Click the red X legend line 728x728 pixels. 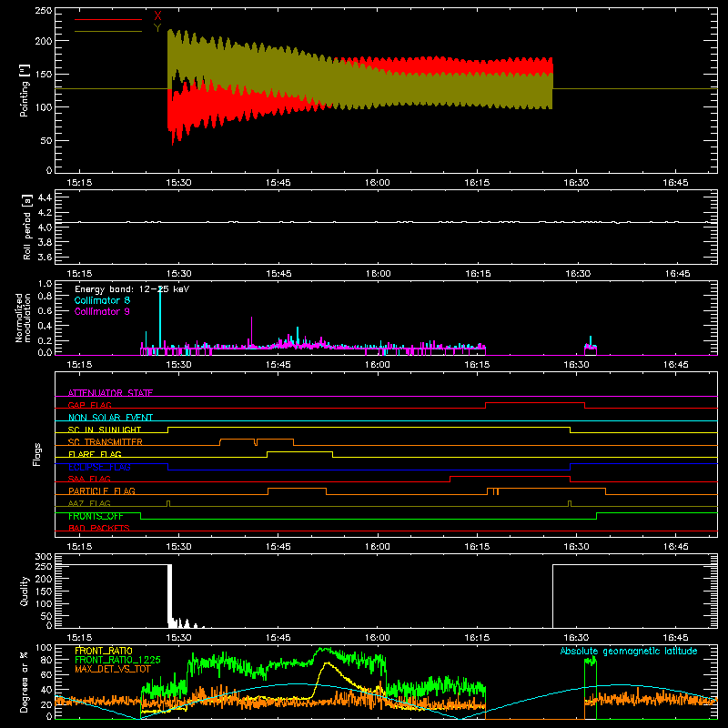108,19
